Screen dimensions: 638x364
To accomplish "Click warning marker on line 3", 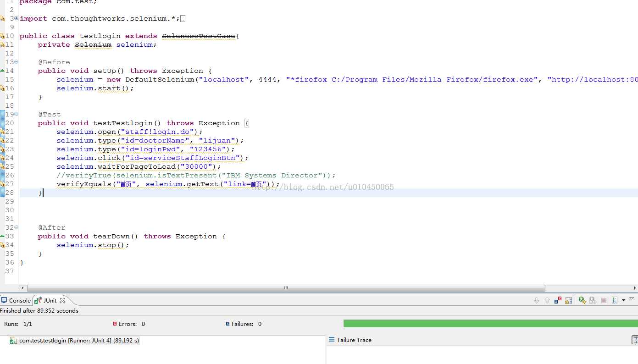I will [2, 18].
